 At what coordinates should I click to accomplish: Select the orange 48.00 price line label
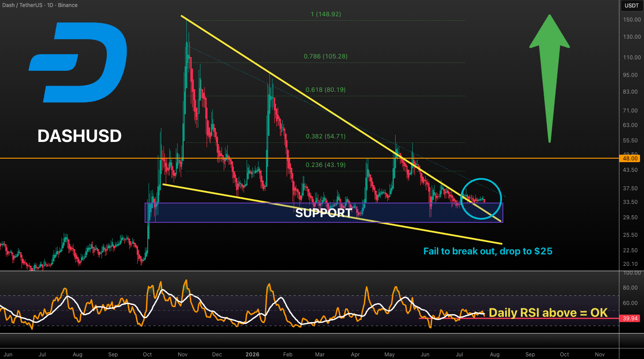click(x=630, y=159)
